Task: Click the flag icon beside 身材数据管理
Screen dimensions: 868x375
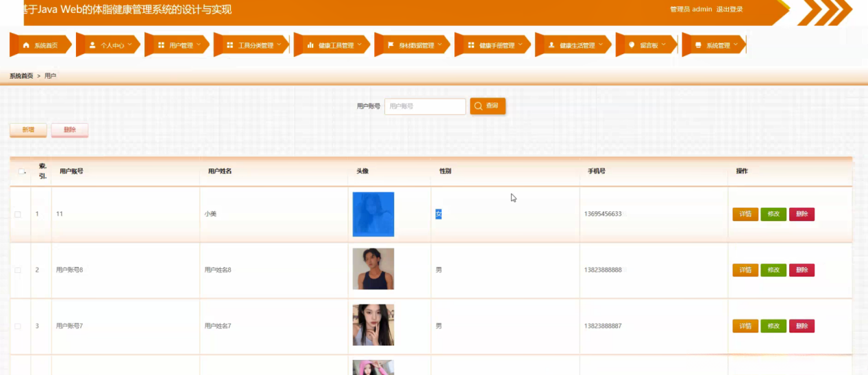Action: [390, 45]
